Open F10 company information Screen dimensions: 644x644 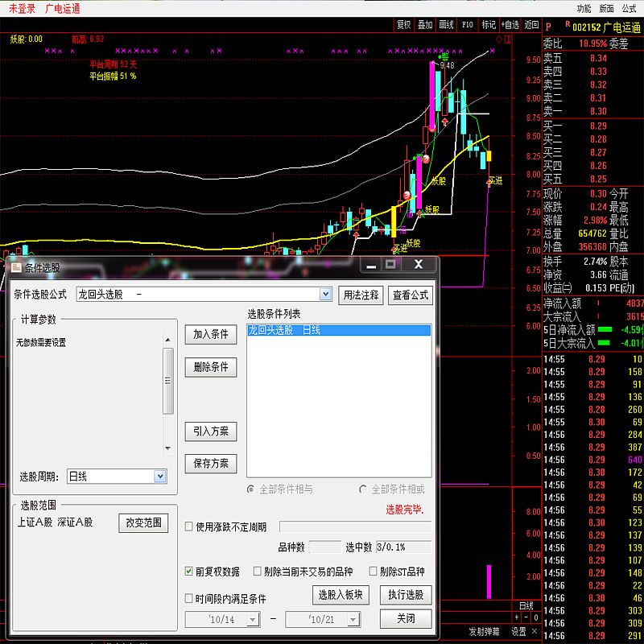coord(468,25)
